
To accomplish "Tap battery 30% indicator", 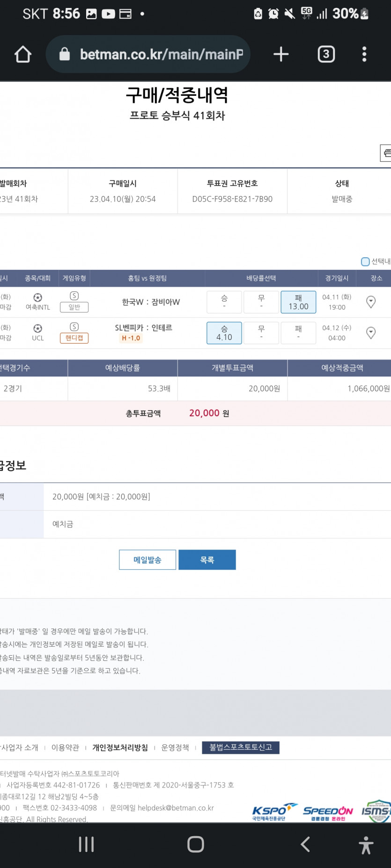I will tap(350, 14).
